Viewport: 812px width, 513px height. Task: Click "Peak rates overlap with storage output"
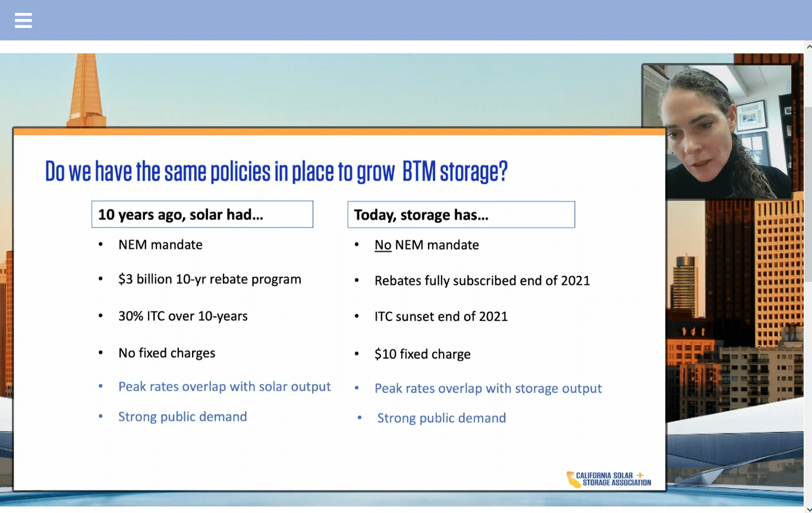[488, 389]
